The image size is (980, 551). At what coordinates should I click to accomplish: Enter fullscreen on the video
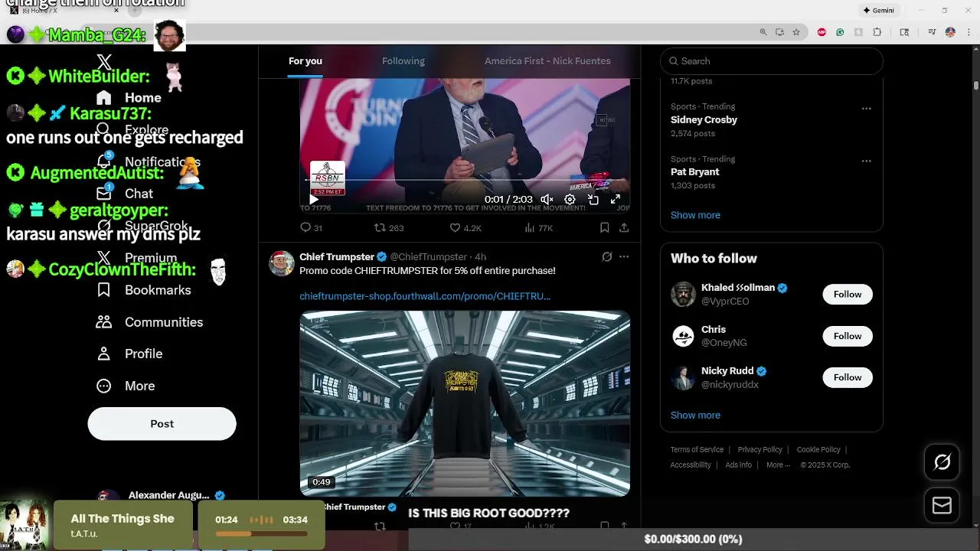point(616,200)
